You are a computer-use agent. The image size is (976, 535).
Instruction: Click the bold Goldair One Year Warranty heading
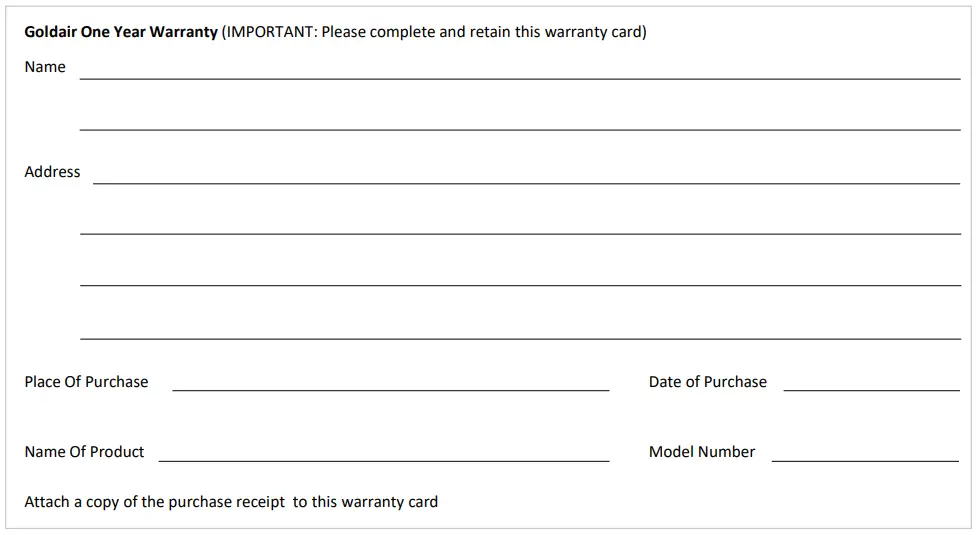tap(121, 32)
